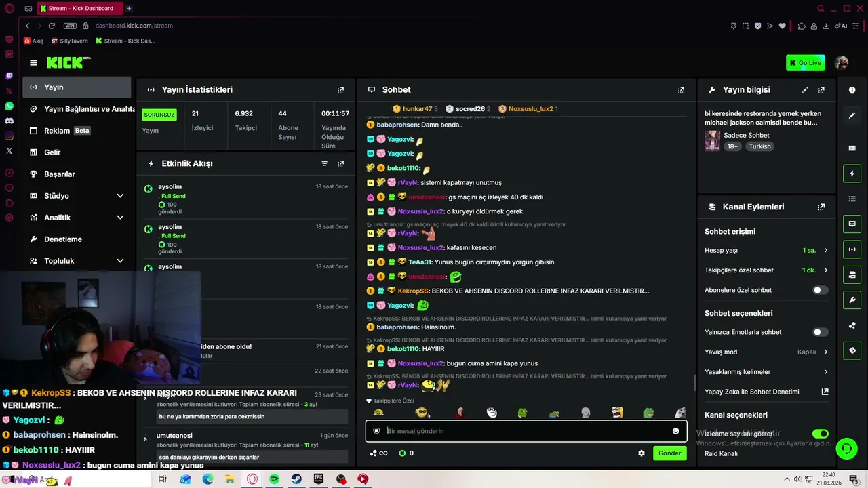Click the Turkish language tag
The width and height of the screenshot is (868, 488).
[x=759, y=146]
